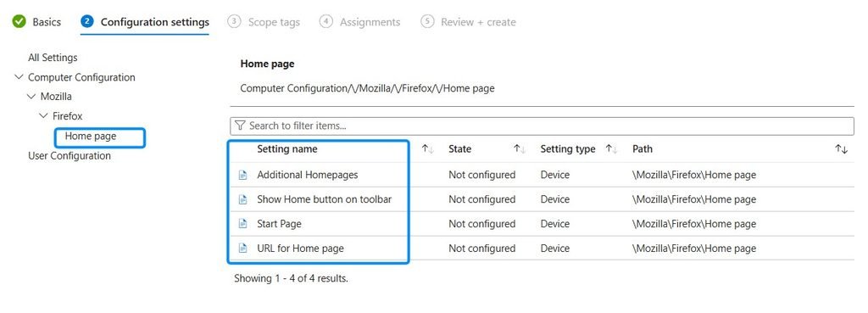Open the Review + create step
Image resolution: width=868 pixels, height=313 pixels.
(x=478, y=22)
